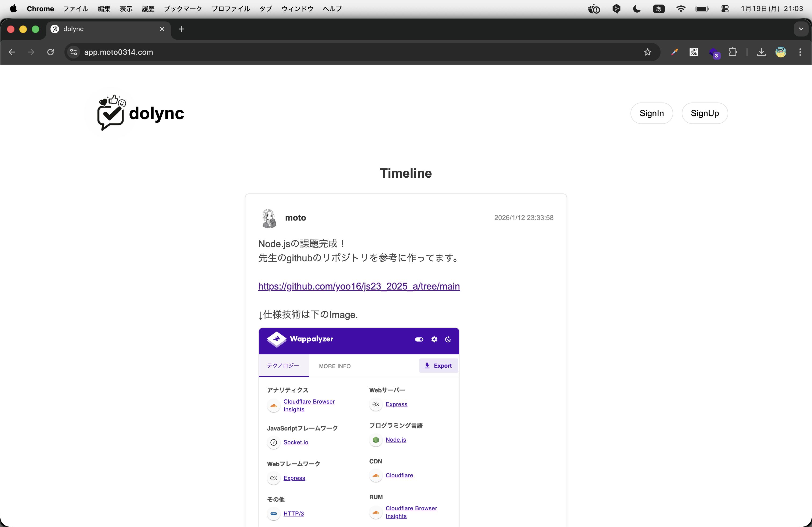Open the github.com/yoo16 repository link
Viewport: 812px width, 527px height.
point(358,286)
